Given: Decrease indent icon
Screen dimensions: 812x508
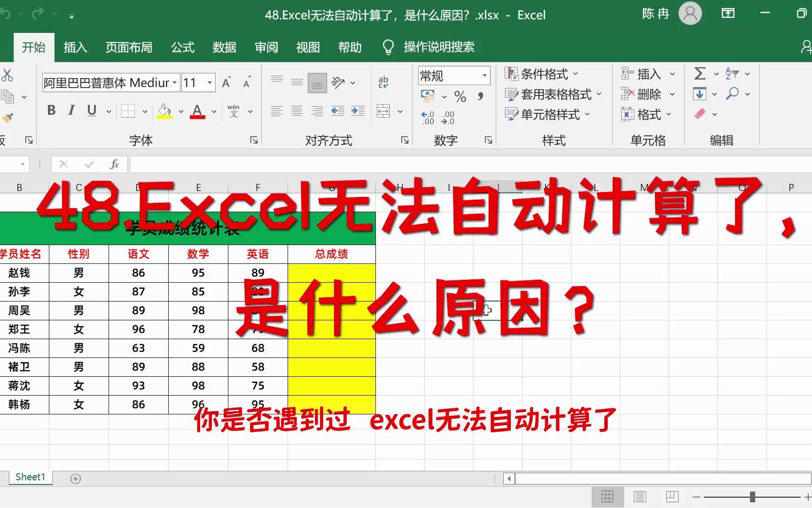Looking at the screenshot, I should pyautogui.click(x=337, y=111).
